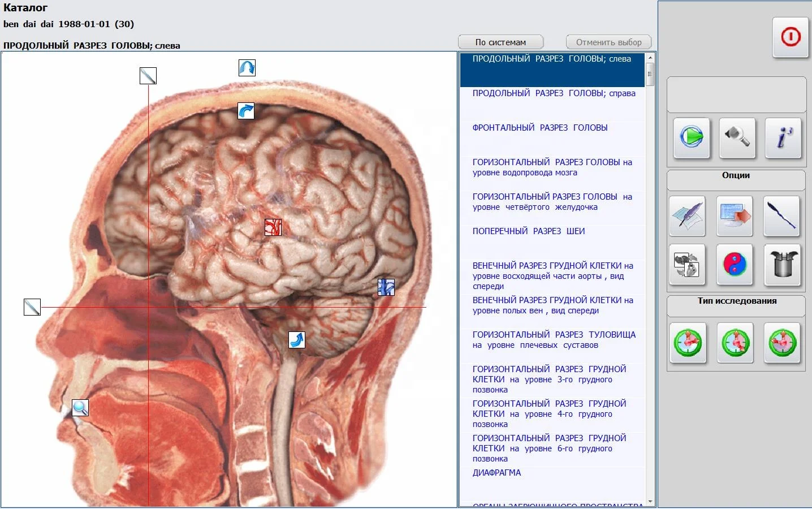Select the quill pen notes icon
812x509 pixels.
click(688, 215)
